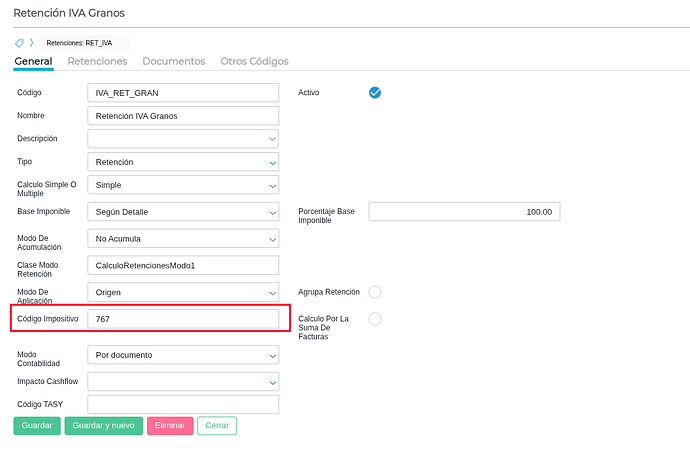Open the Tipo dropdown showing Retención

[x=271, y=162]
